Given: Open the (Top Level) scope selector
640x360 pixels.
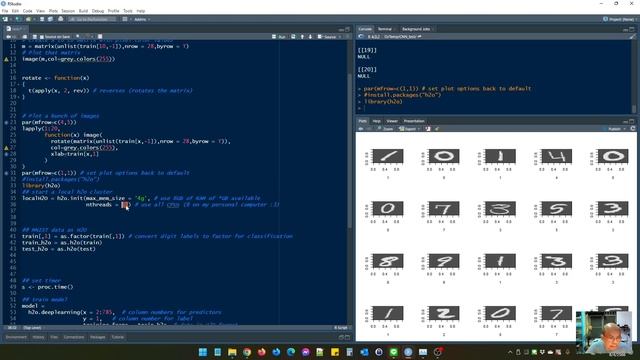Looking at the screenshot, I should (x=32, y=328).
